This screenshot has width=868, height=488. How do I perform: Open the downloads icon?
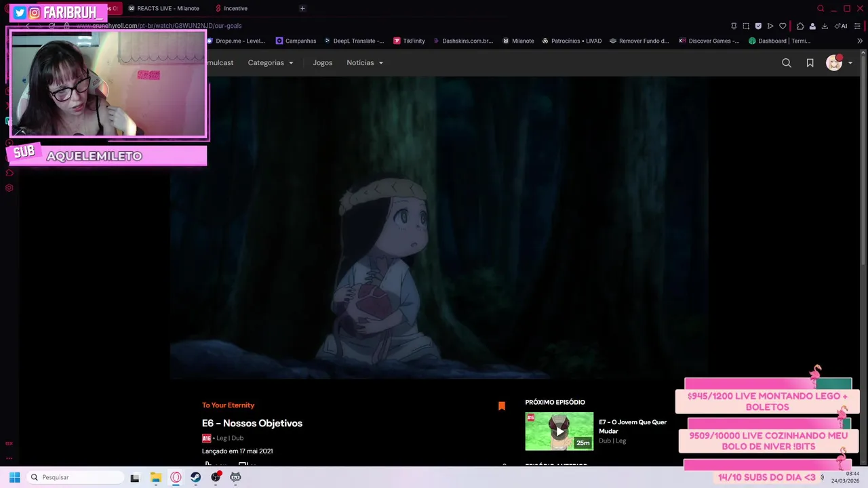click(825, 26)
